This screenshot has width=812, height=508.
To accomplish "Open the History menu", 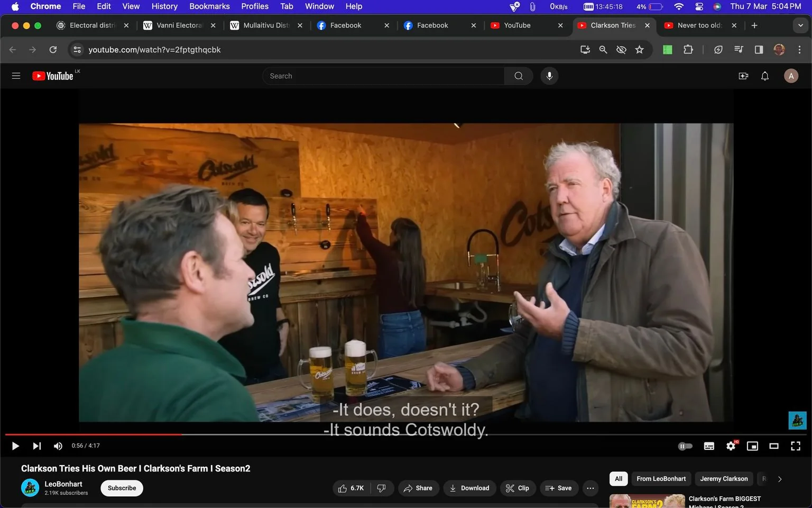I will [164, 6].
